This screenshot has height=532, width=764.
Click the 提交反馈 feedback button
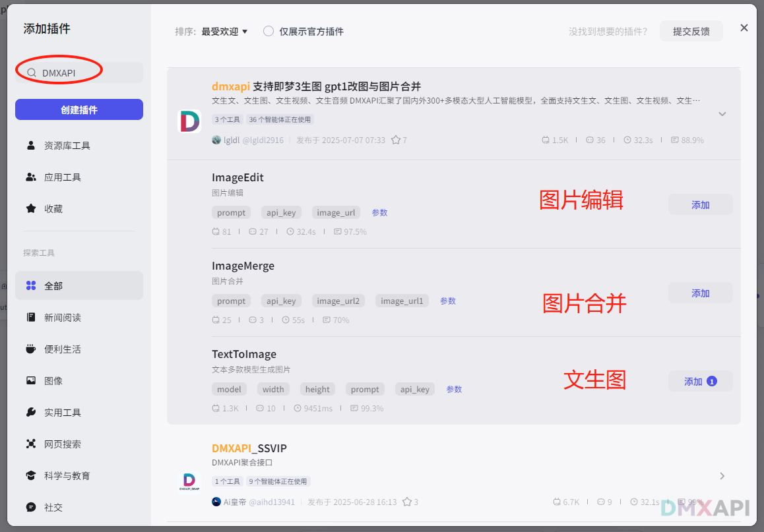pos(691,31)
